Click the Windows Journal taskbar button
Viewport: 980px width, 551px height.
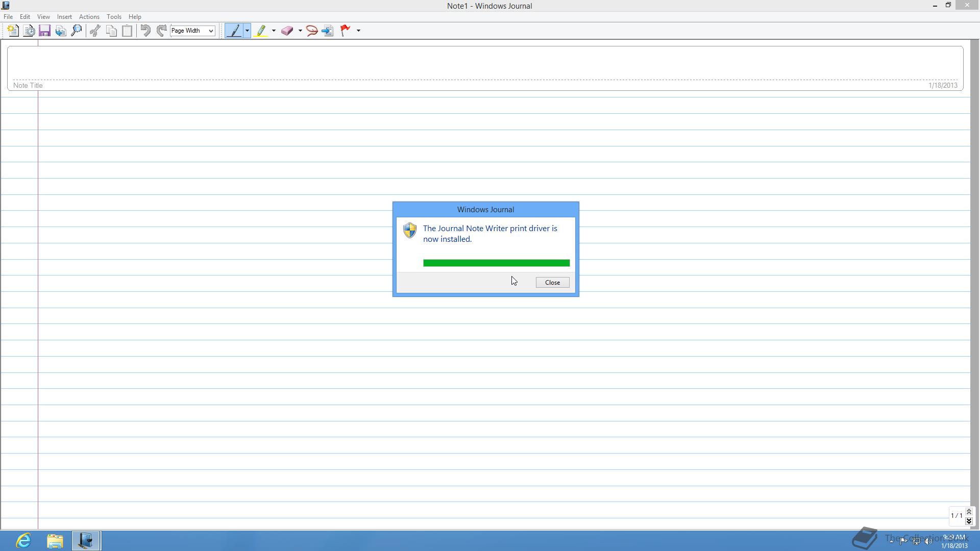tap(86, 541)
